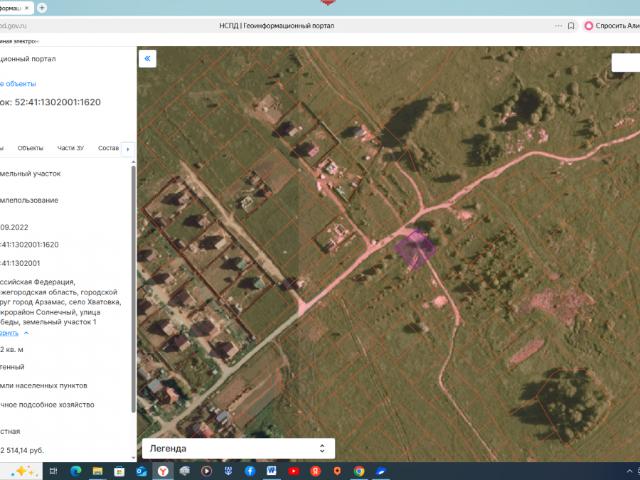Click the quarter number 41:1302001 text

pos(21,263)
